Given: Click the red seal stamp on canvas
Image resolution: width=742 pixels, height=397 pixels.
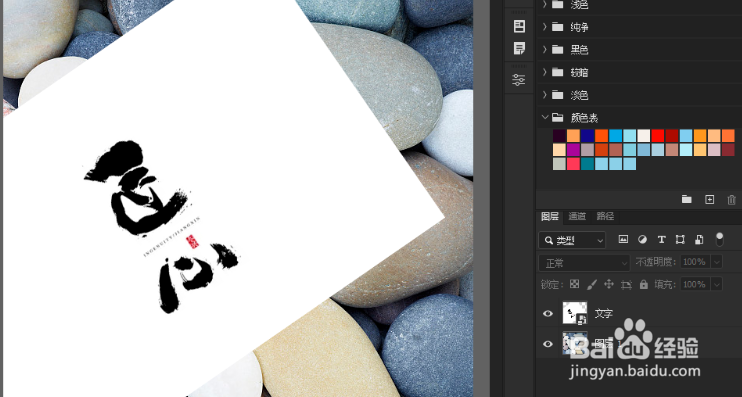Looking at the screenshot, I should click(x=193, y=242).
